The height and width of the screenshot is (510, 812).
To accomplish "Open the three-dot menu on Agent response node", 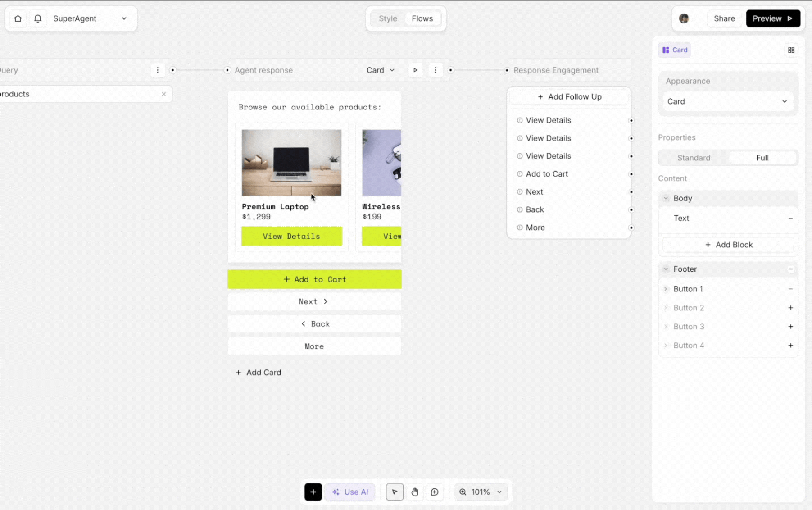I will [435, 70].
